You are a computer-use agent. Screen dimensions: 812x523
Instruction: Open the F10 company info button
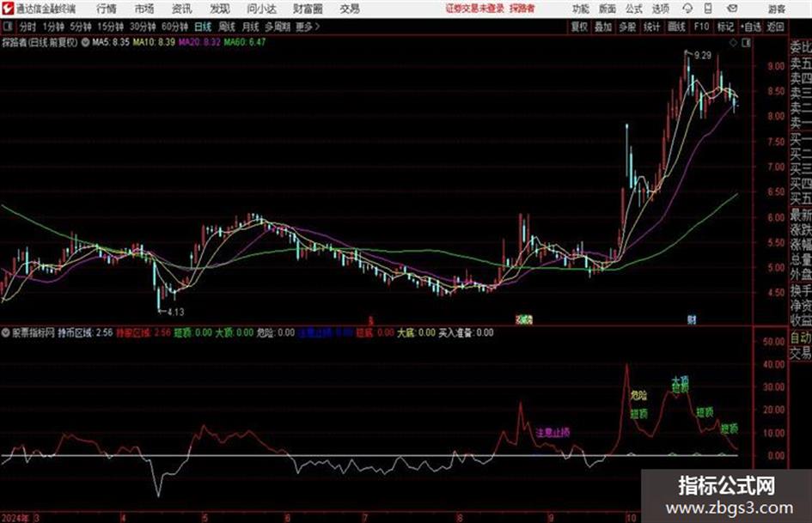tap(701, 27)
